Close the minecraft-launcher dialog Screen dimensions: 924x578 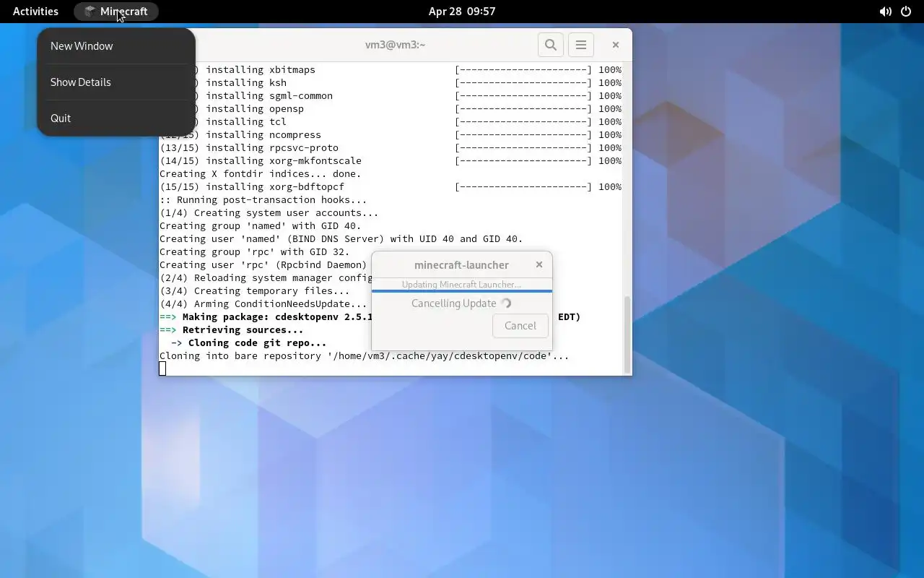pos(539,264)
